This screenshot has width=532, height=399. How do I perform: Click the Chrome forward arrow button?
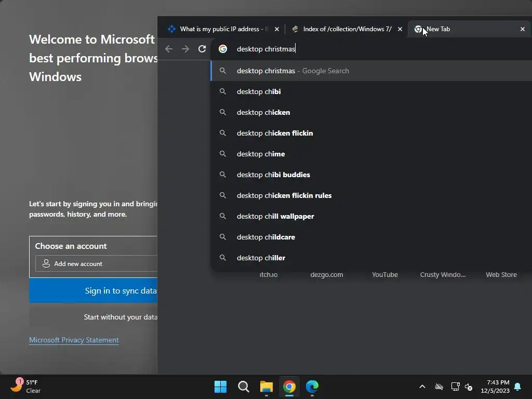(185, 49)
